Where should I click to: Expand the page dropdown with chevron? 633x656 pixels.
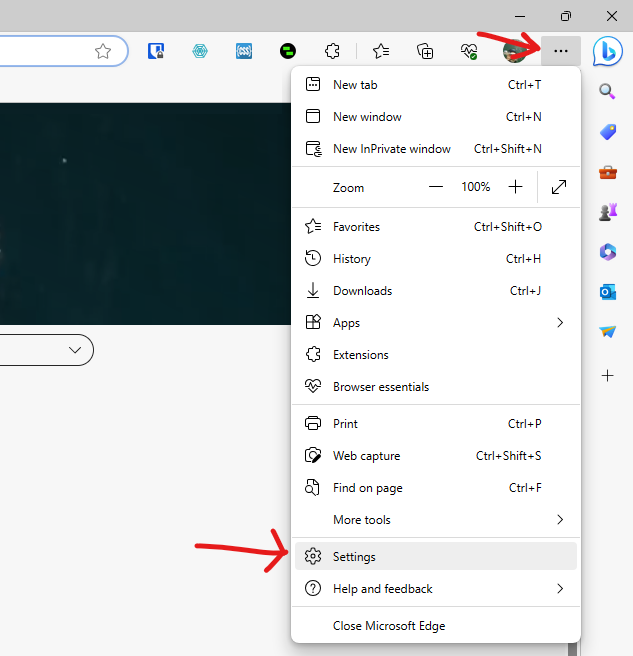point(75,350)
